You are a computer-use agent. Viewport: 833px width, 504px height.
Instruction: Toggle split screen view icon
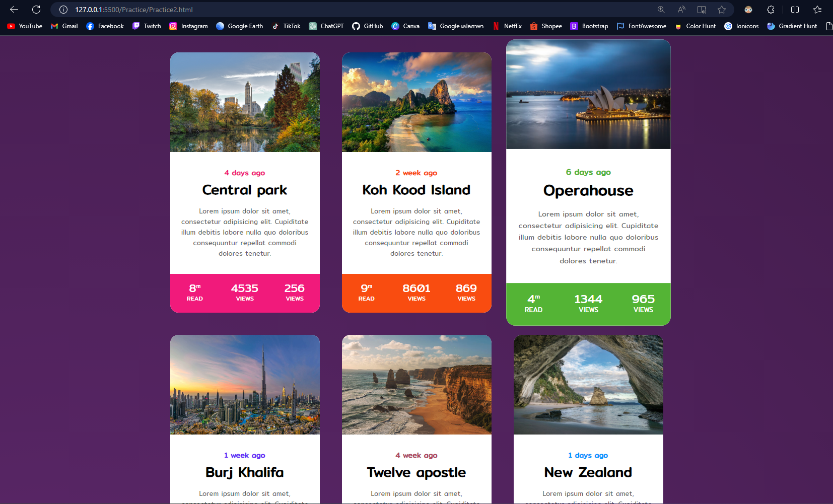tap(795, 10)
